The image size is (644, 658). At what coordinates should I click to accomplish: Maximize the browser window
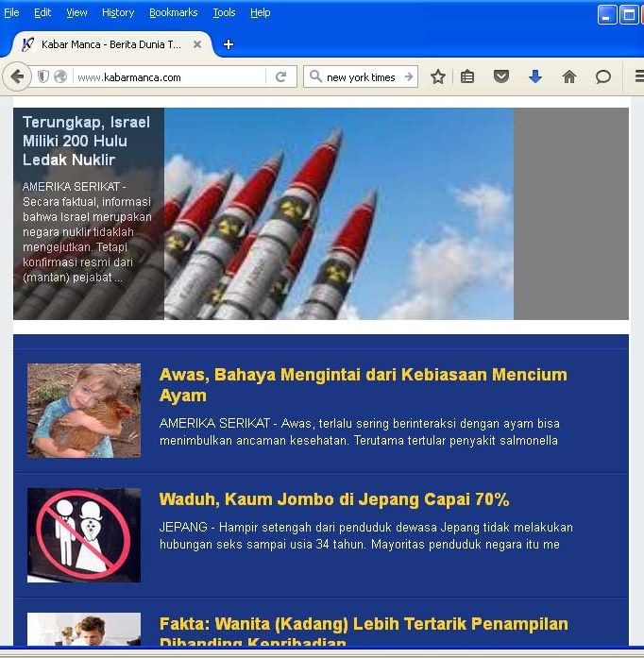629,15
